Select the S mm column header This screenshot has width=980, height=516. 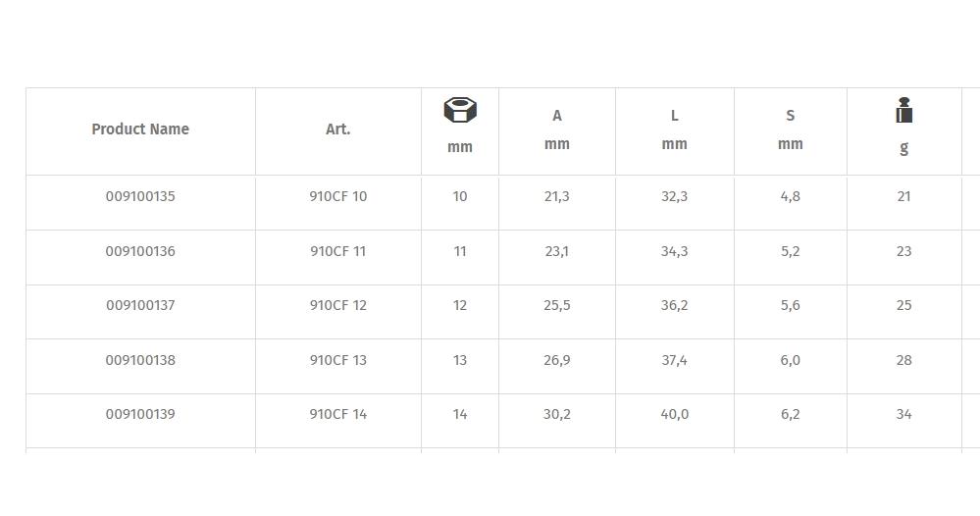click(790, 129)
